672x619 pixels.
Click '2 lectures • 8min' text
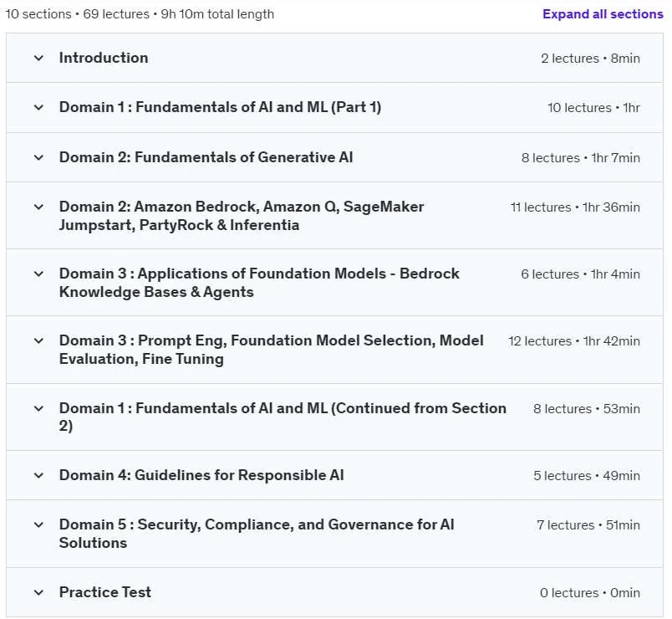pos(590,59)
